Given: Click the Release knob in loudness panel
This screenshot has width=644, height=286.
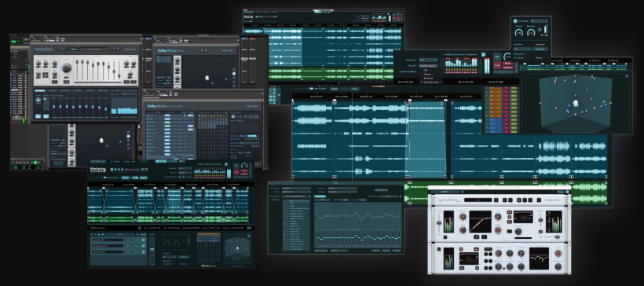Looking at the screenshot, I should [x=531, y=33].
